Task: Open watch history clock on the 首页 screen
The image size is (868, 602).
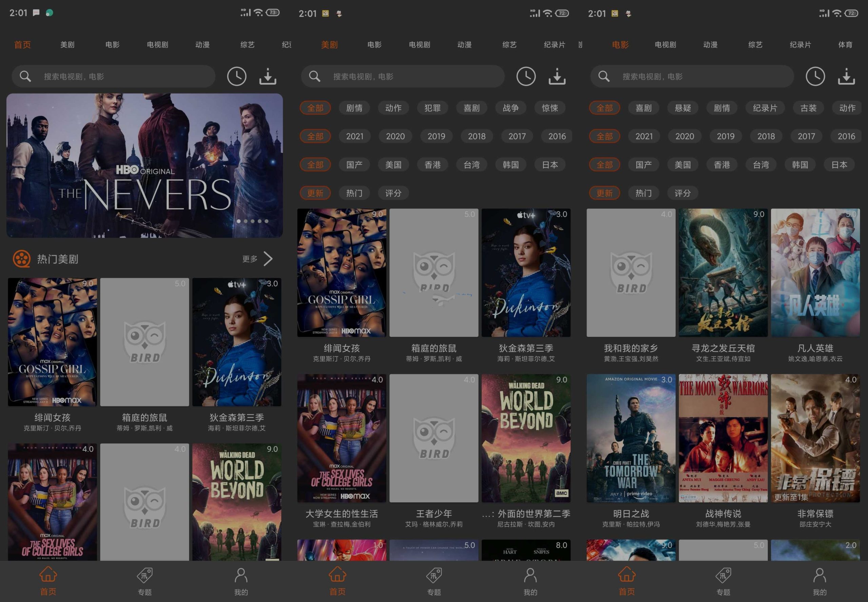Action: 237,77
